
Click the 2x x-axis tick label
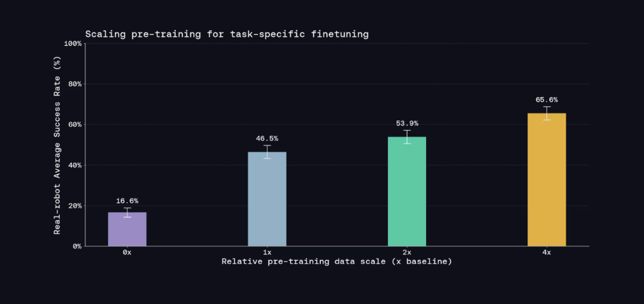(x=407, y=252)
